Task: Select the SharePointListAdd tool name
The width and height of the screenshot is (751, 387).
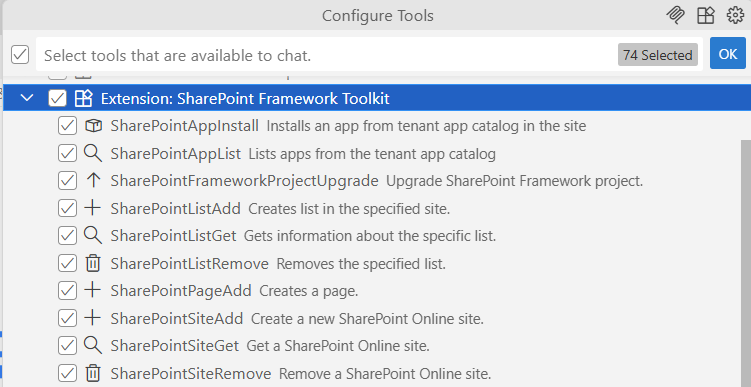Action: [175, 209]
